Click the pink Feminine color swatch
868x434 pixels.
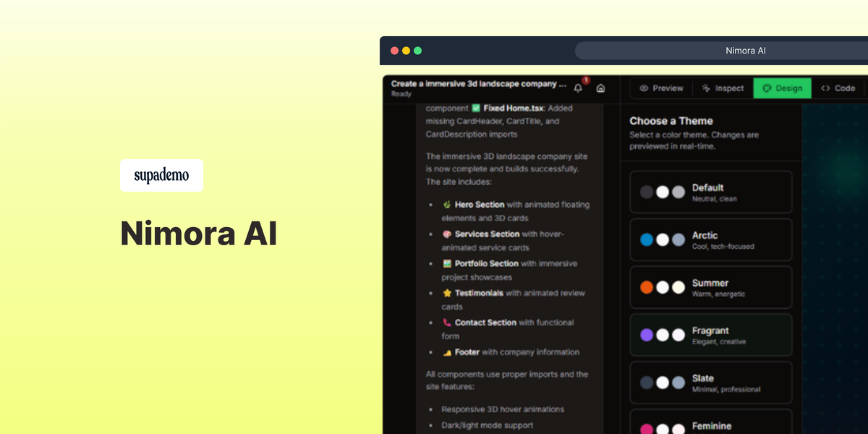[647, 429]
